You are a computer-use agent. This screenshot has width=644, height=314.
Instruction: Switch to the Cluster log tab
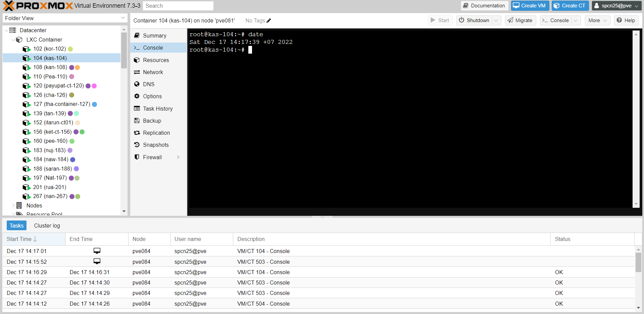pyautogui.click(x=47, y=226)
